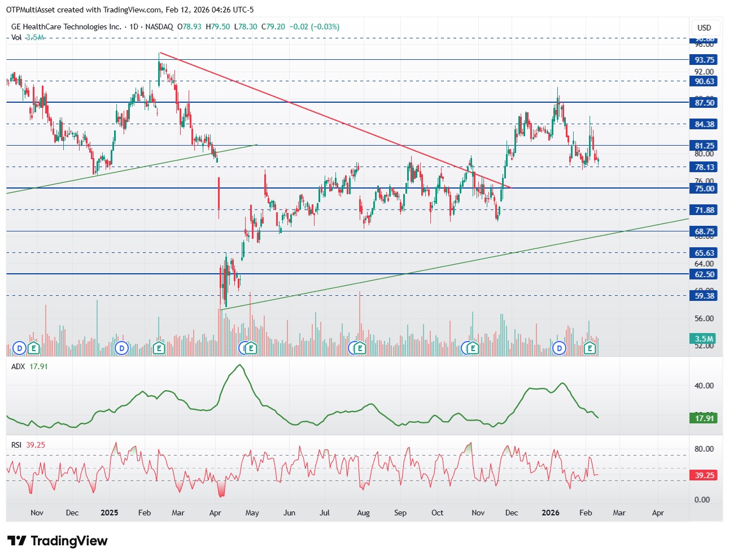Select the RSI indicator legend
The width and height of the screenshot is (729, 560).
28,445
